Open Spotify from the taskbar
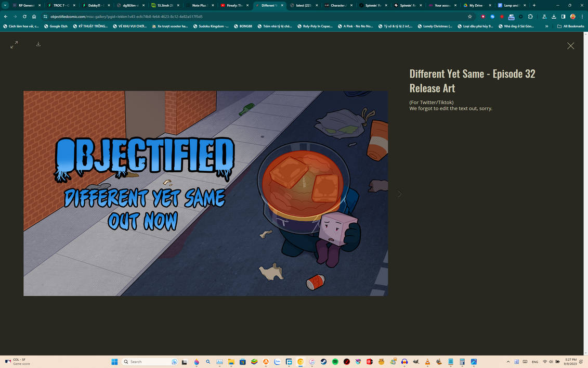 335,362
